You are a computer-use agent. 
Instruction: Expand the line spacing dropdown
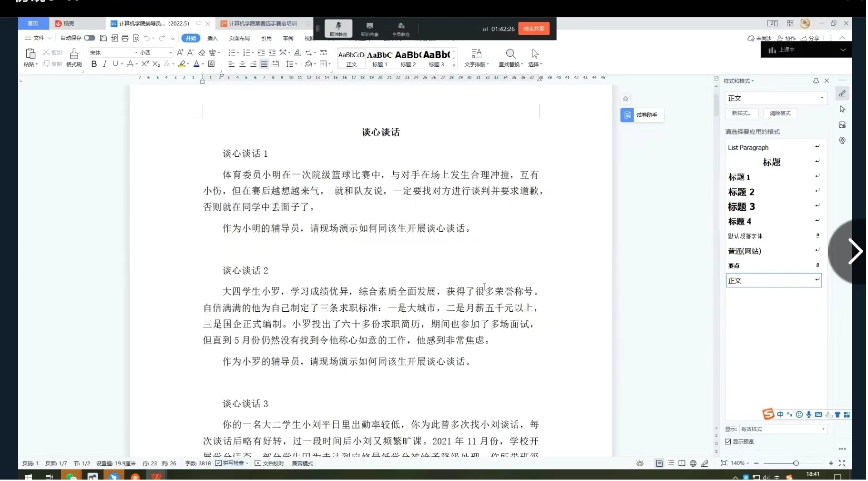click(x=296, y=64)
